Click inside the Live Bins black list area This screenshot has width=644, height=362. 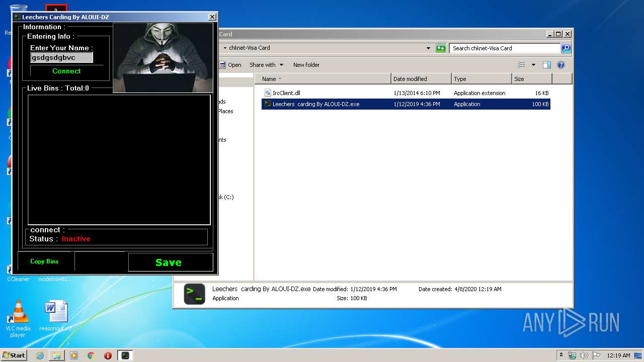click(x=119, y=159)
